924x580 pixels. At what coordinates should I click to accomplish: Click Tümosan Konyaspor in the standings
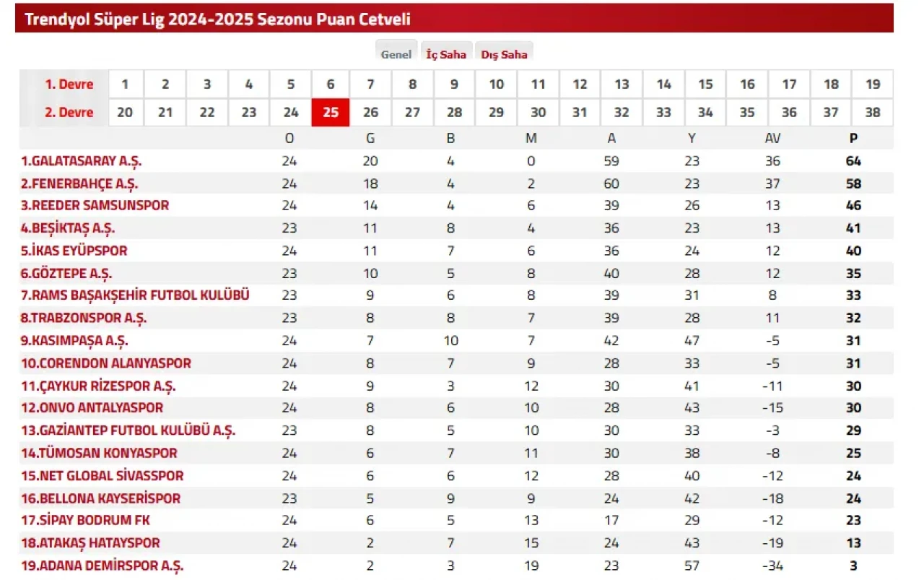99,453
